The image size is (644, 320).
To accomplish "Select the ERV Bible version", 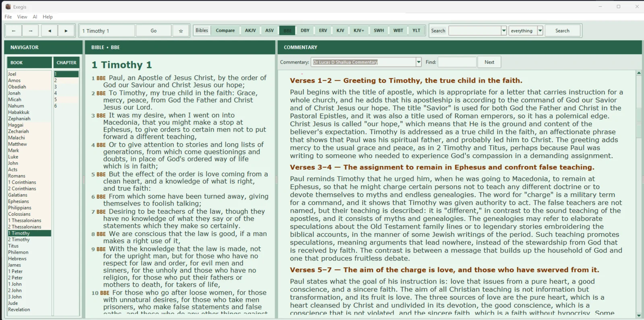I will point(323,31).
